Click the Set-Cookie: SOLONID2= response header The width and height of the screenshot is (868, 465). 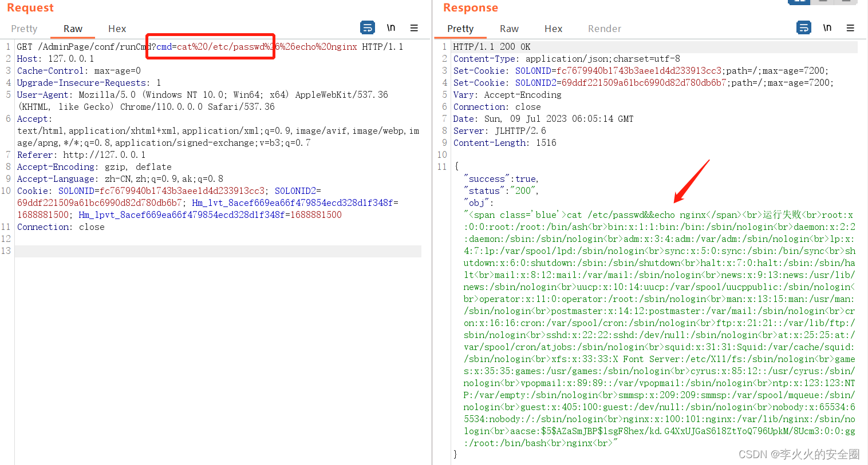click(x=643, y=83)
